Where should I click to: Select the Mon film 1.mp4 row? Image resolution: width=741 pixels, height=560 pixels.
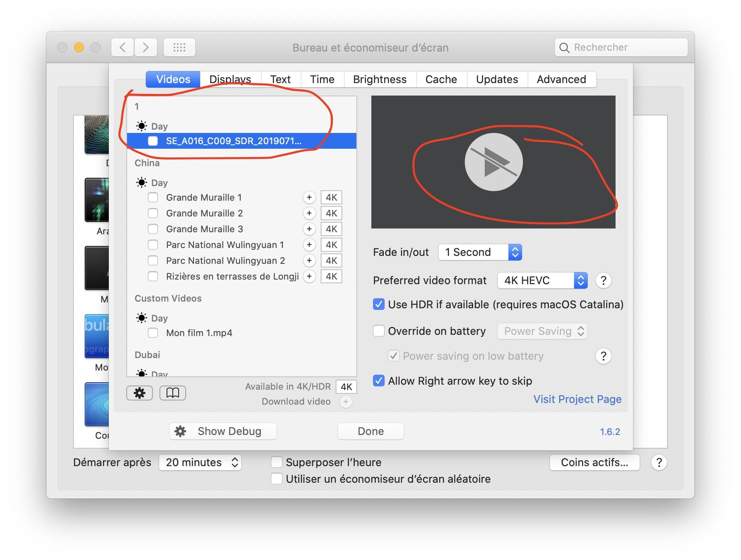(242, 333)
